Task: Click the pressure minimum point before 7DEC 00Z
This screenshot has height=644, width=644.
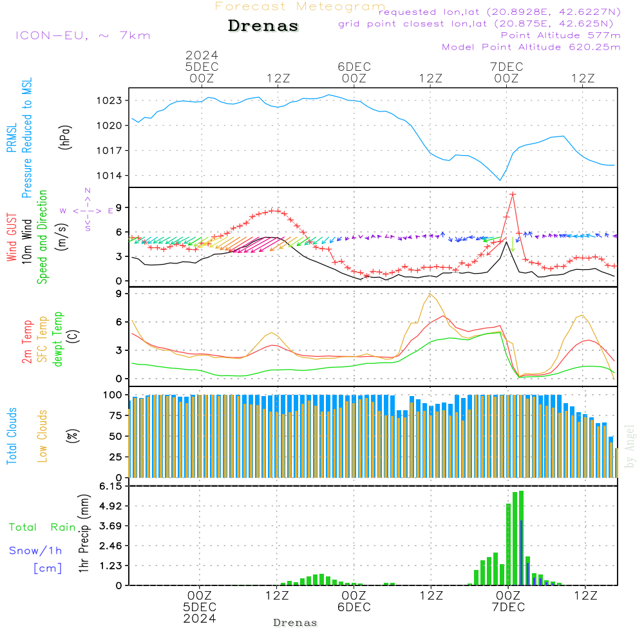Action: click(500, 180)
